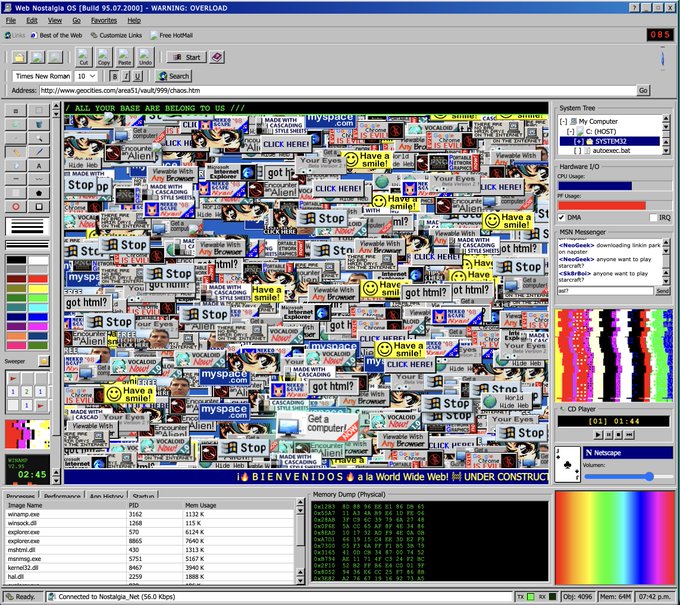
Task: Open the font size 10 dropdown
Action: tap(86, 76)
